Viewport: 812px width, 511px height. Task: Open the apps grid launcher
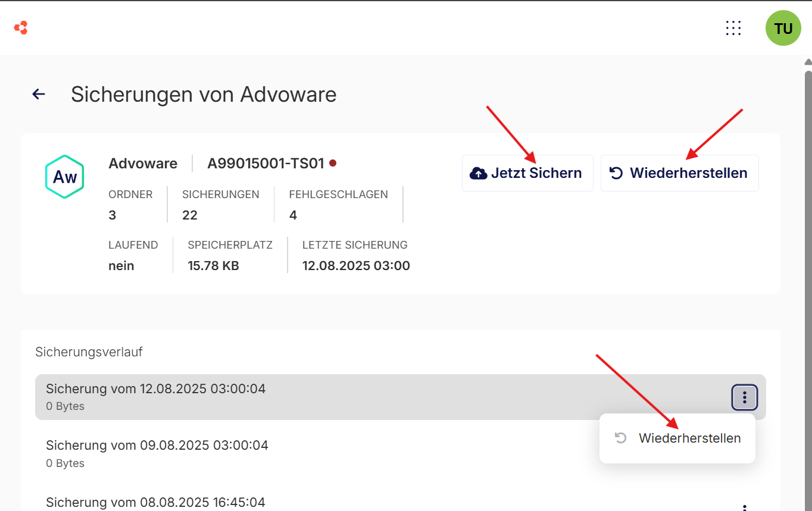point(733,28)
